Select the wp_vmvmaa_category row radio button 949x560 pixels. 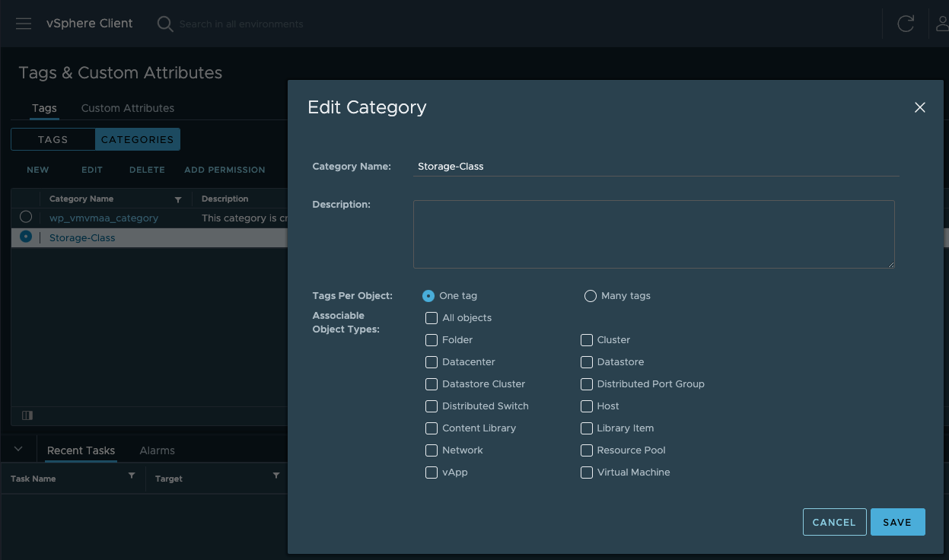click(26, 217)
